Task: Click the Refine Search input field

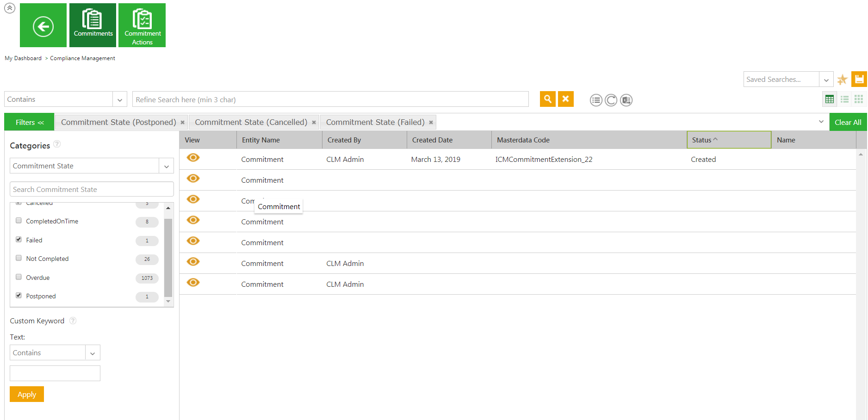Action: pyautogui.click(x=330, y=99)
